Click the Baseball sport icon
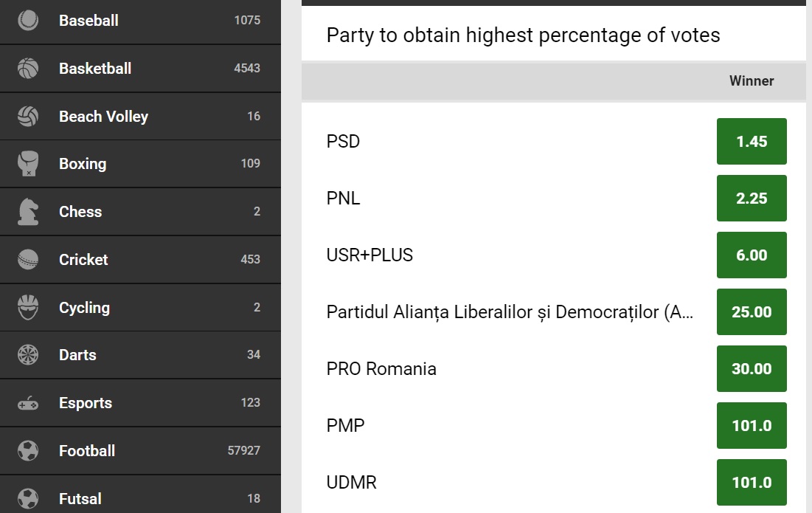Screen dimensions: 812x513 coord(28,20)
